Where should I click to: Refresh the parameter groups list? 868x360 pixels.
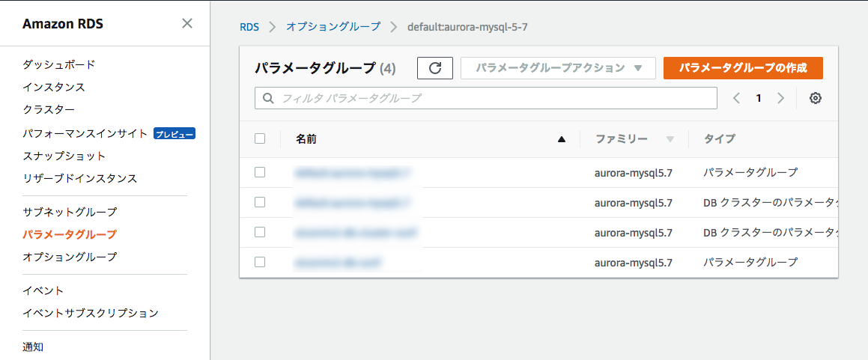(435, 68)
